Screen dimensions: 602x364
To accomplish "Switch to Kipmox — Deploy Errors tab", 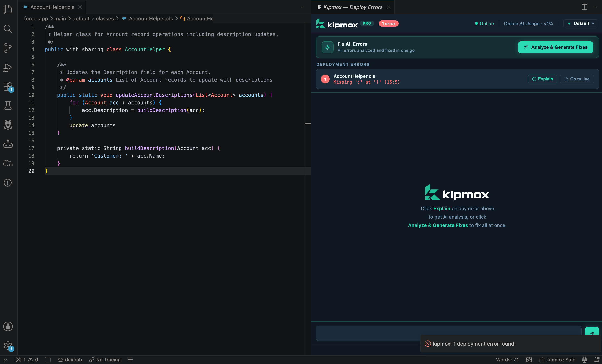I will coord(353,7).
